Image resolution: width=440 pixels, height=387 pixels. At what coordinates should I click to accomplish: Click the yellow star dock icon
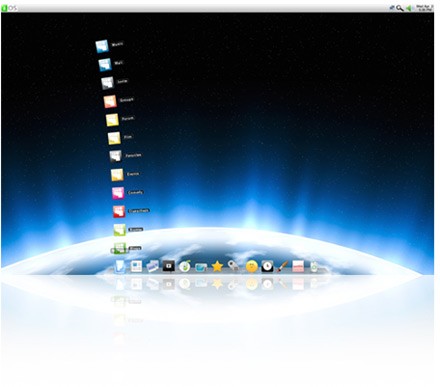[x=217, y=266]
